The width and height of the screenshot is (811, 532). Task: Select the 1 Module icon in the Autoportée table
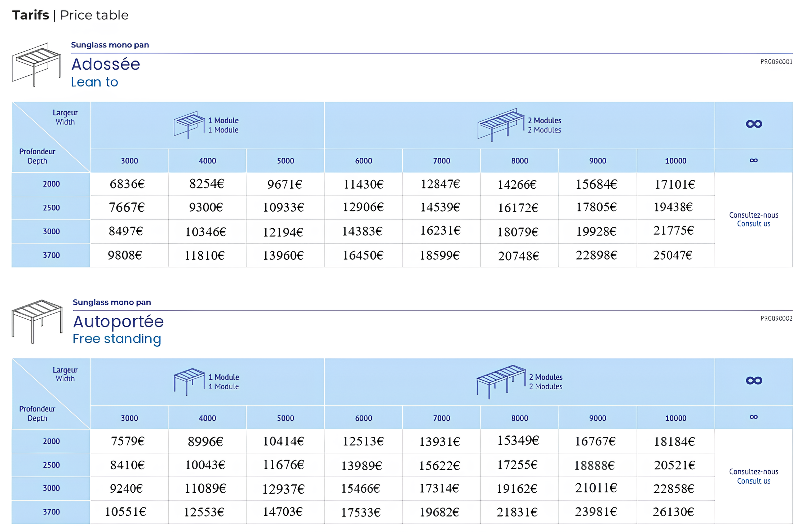point(190,382)
